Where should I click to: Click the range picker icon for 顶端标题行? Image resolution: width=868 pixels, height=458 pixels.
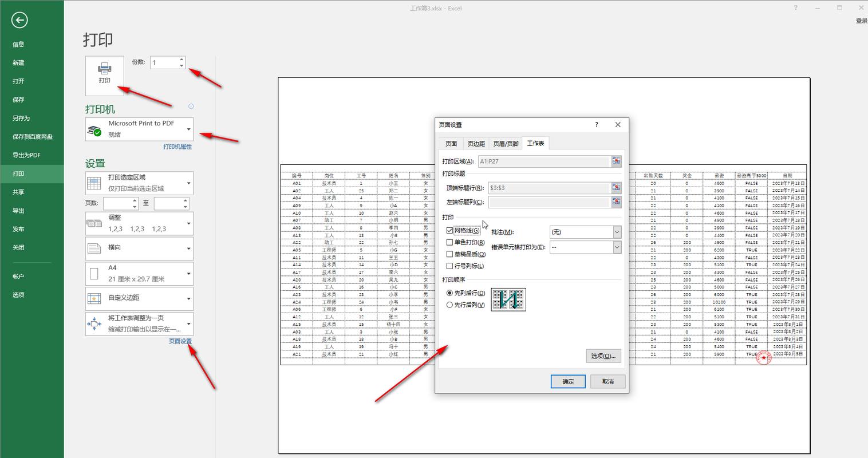pos(616,187)
